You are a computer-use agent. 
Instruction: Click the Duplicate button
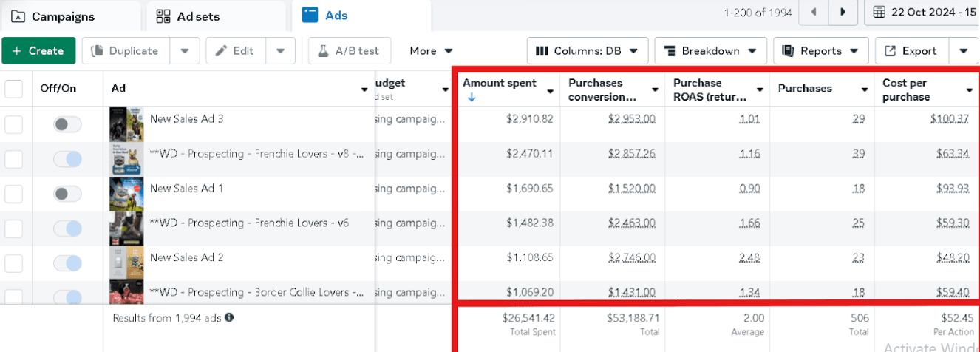click(126, 51)
